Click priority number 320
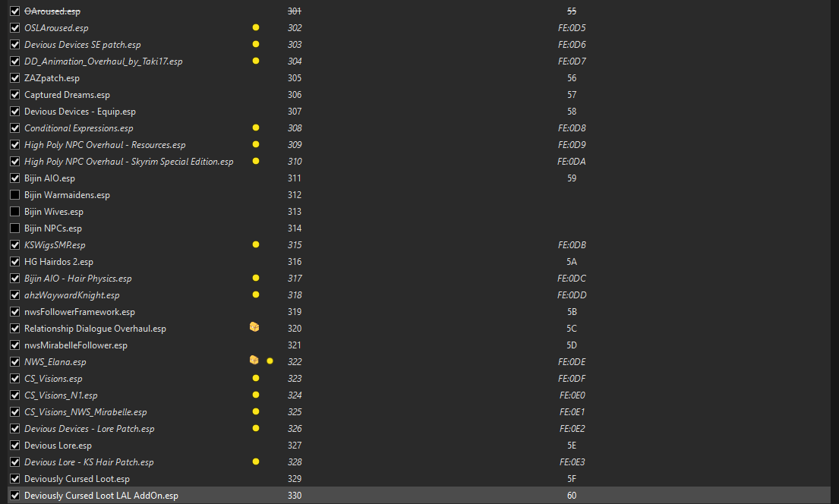The height and width of the screenshot is (504, 839). pyautogui.click(x=295, y=329)
